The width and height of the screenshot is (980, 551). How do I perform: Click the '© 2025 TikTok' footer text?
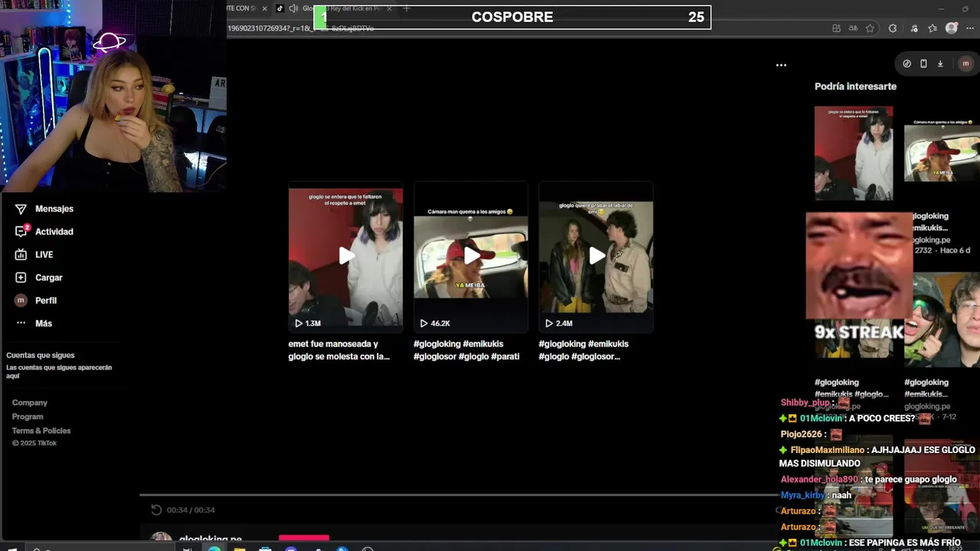pyautogui.click(x=34, y=443)
